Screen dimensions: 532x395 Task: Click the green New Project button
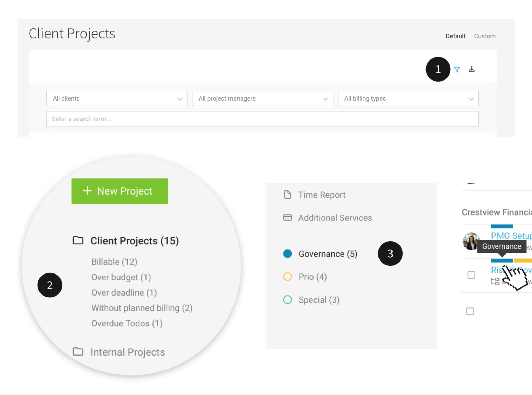[x=120, y=191]
